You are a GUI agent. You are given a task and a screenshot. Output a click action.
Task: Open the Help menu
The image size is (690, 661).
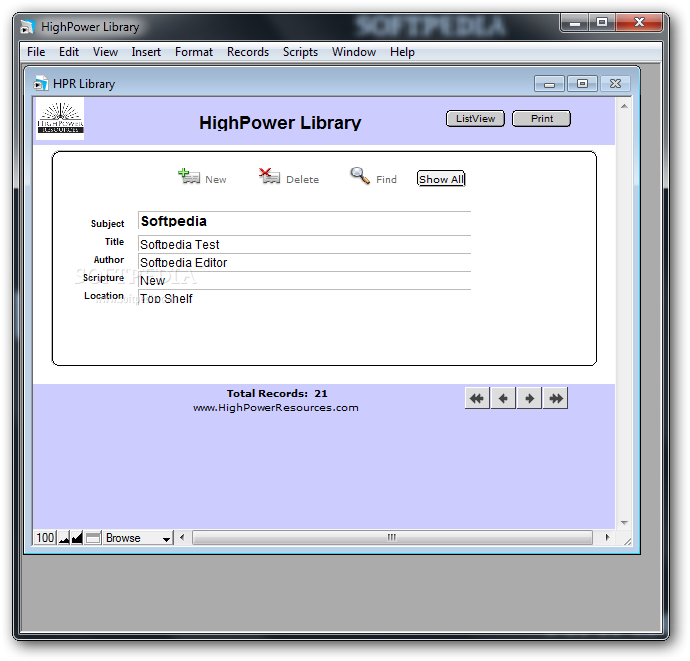[x=402, y=52]
